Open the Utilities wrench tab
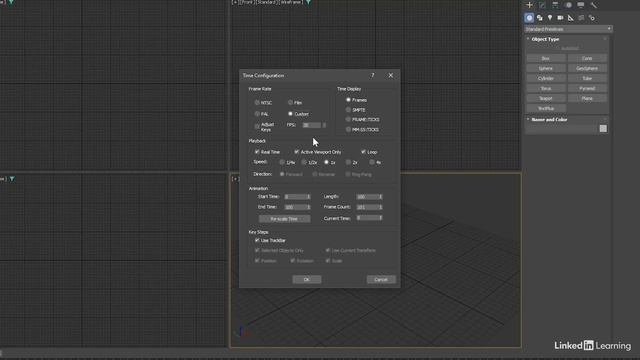 click(594, 5)
